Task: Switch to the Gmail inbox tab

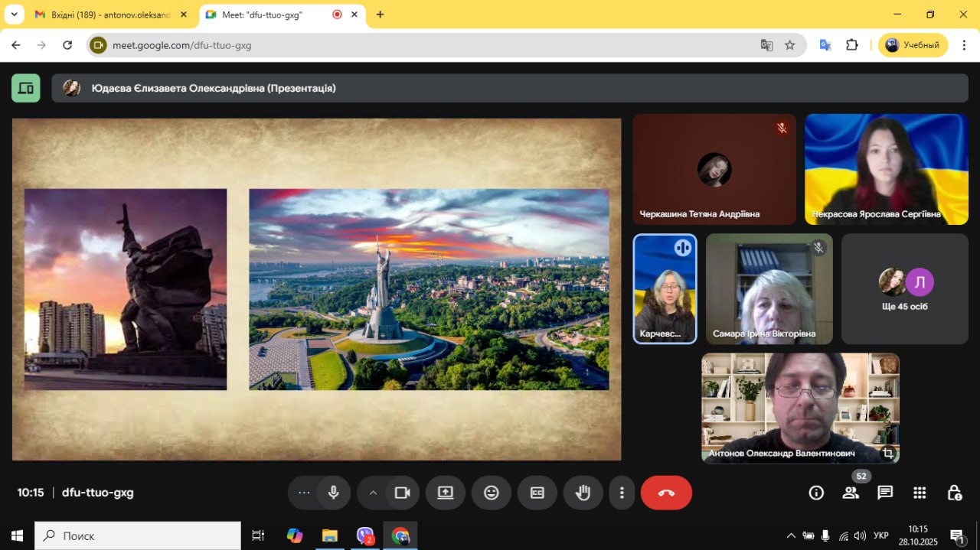Action: 107,15
